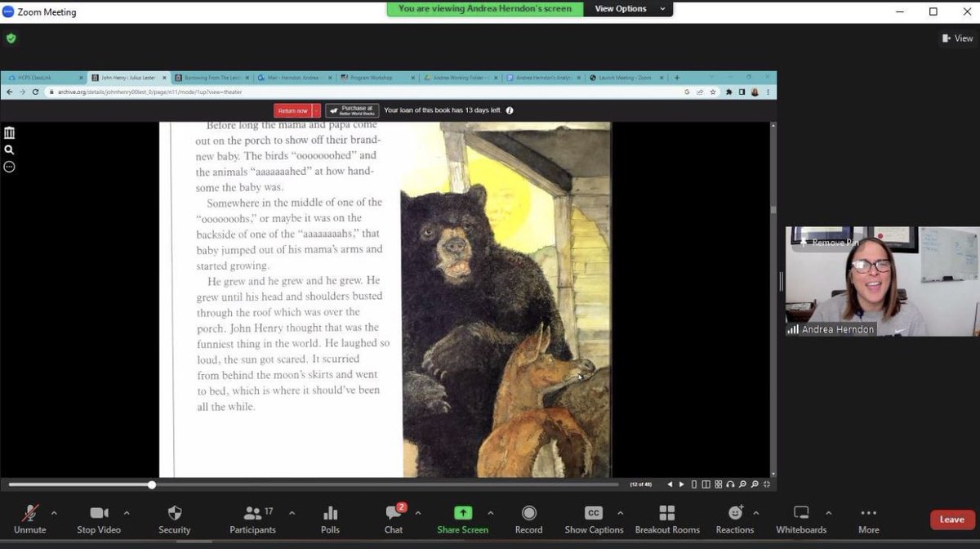This screenshot has height=549, width=980.
Task: Open the More options ellipsis
Action: (x=869, y=518)
